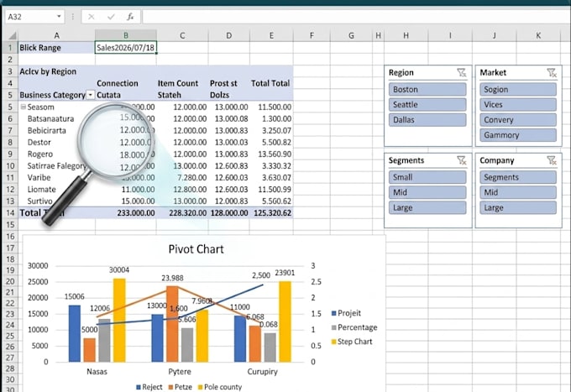Select cell B1 containing Sales2026/07/18
This screenshot has width=571, height=392.
tap(126, 48)
